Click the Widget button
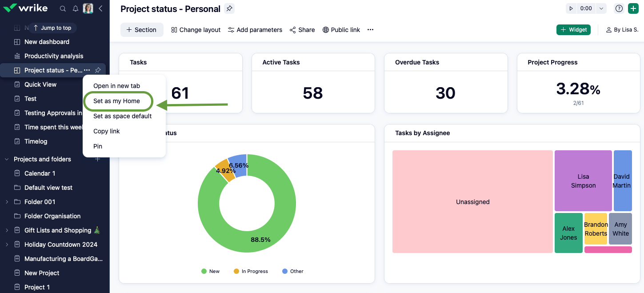The width and height of the screenshot is (644, 293). point(573,30)
